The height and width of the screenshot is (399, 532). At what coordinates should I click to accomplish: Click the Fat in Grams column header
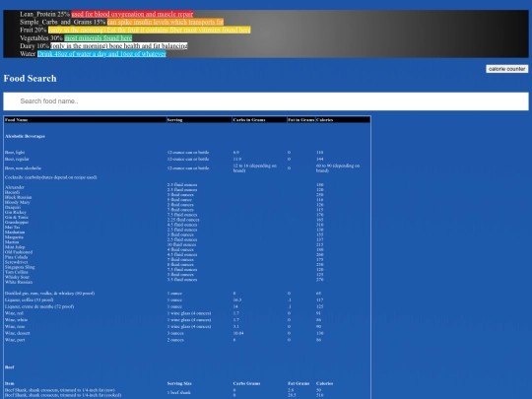click(300, 120)
